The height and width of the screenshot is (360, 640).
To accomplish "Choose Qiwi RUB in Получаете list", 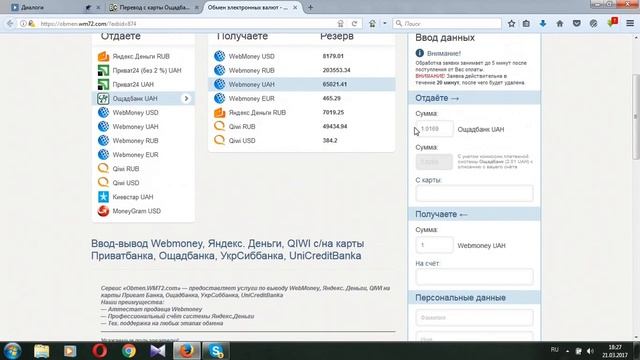I will 302,127.
